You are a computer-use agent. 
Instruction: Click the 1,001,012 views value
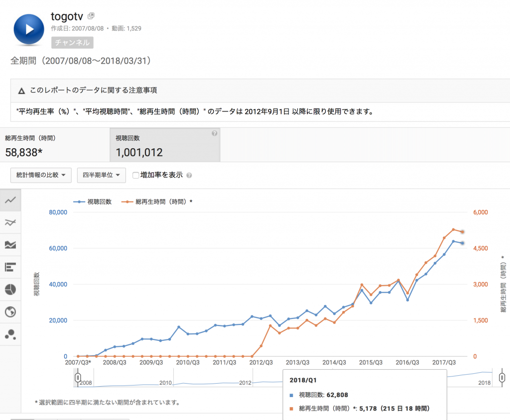[139, 152]
